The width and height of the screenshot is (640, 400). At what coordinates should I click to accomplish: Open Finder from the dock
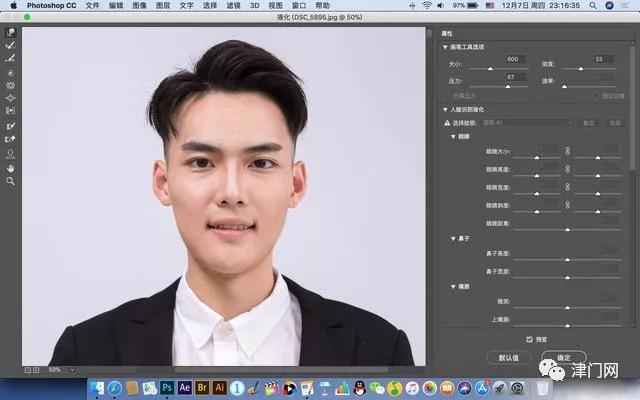click(x=97, y=388)
